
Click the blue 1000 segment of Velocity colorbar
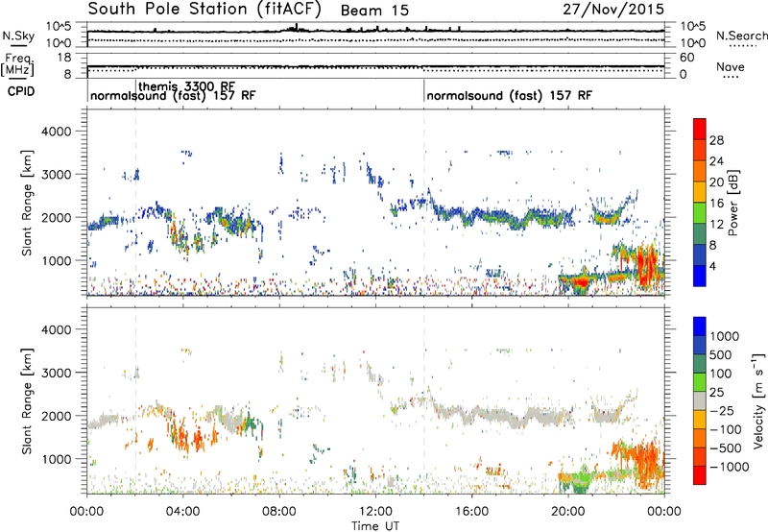pyautogui.click(x=700, y=326)
